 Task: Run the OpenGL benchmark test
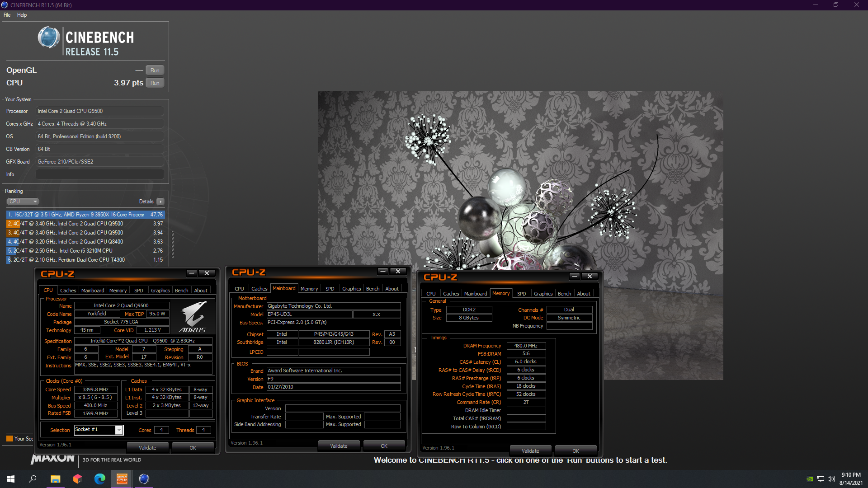155,70
